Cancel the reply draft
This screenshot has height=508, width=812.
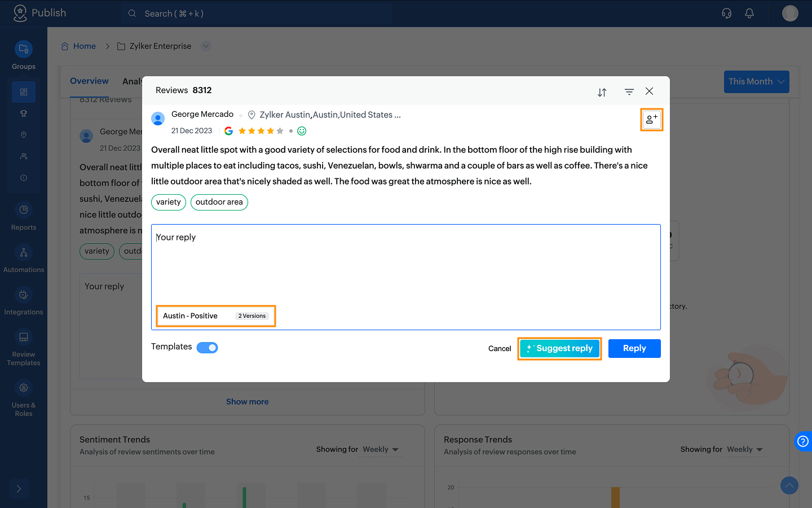coord(500,349)
